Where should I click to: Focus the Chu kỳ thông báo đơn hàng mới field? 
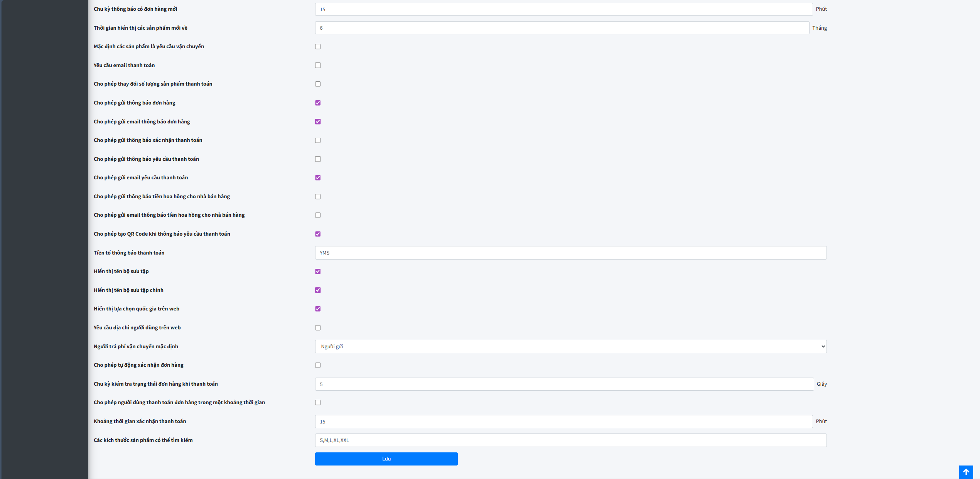pyautogui.click(x=563, y=9)
